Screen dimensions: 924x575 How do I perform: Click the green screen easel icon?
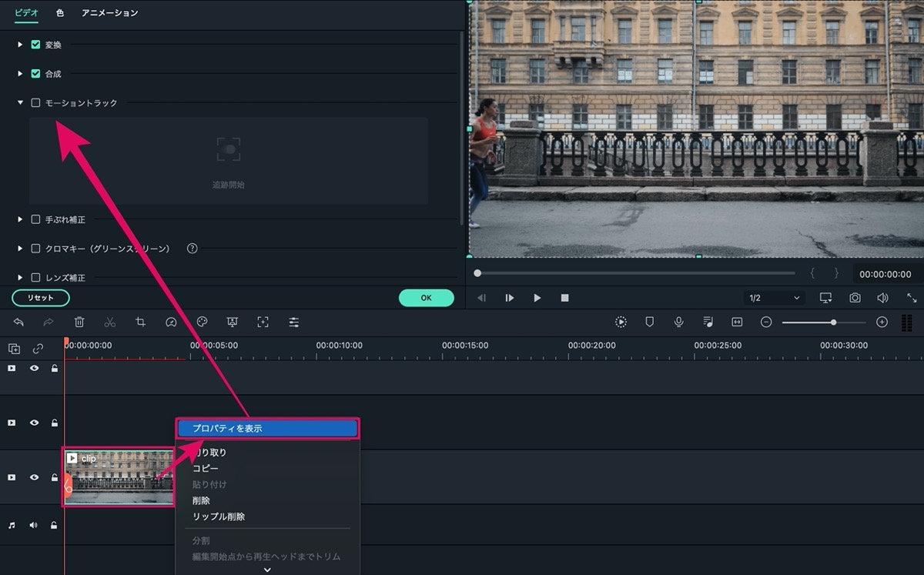233,323
